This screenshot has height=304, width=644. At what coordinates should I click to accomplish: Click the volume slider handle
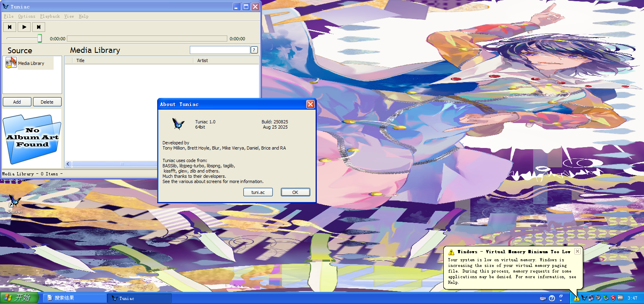(39, 38)
